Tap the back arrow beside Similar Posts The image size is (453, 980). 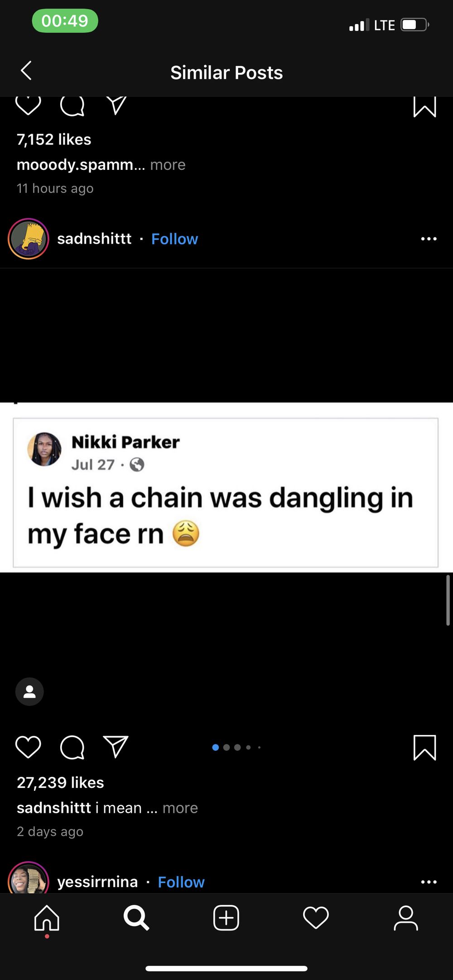(x=26, y=71)
